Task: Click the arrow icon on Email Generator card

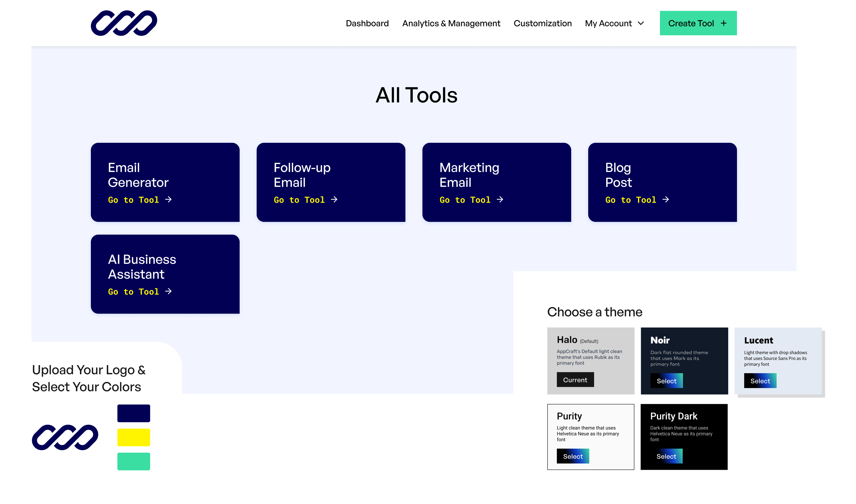Action: 168,199
